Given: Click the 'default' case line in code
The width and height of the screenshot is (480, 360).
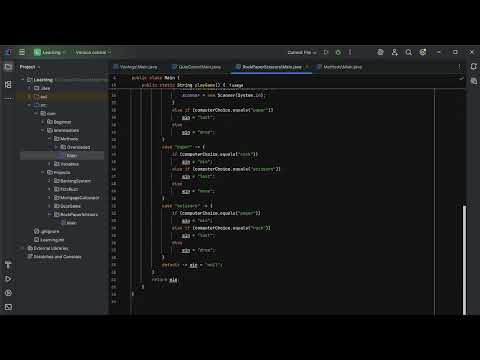Looking at the screenshot, I should (192, 265).
